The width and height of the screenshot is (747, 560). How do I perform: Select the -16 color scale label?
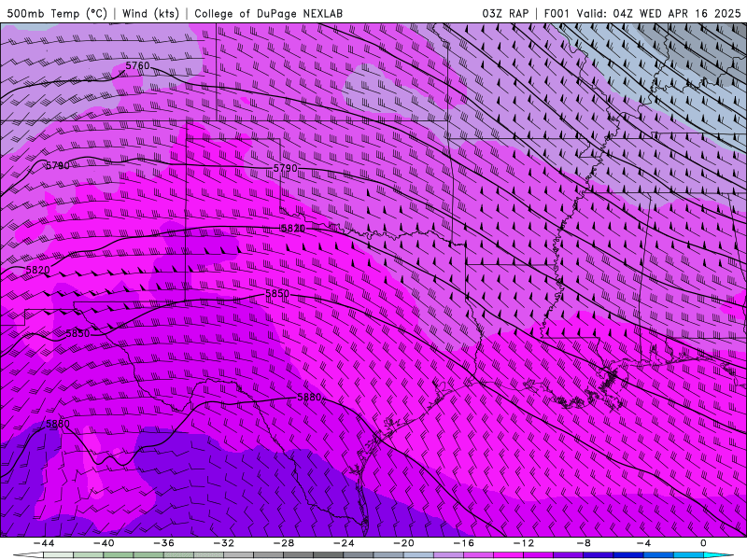[463, 543]
